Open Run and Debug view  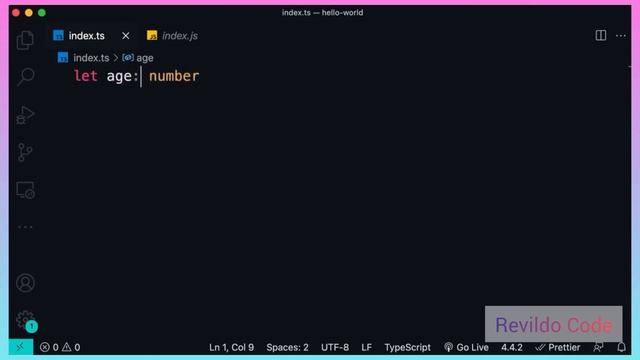(25, 115)
